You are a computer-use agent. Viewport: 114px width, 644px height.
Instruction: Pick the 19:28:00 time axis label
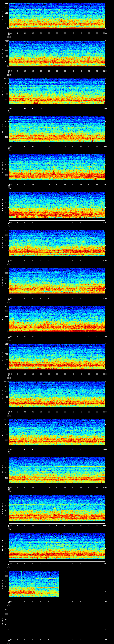(9, 374)
